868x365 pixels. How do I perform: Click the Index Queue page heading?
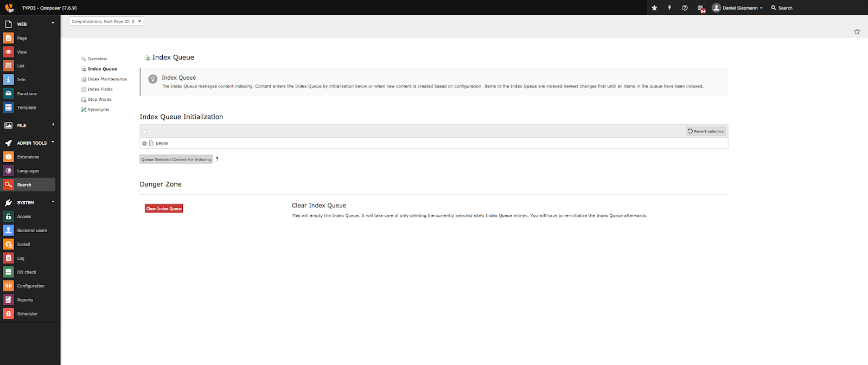tap(173, 57)
